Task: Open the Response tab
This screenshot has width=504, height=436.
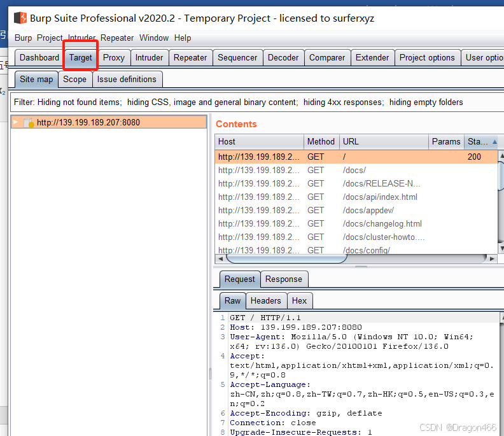Action: tap(284, 279)
